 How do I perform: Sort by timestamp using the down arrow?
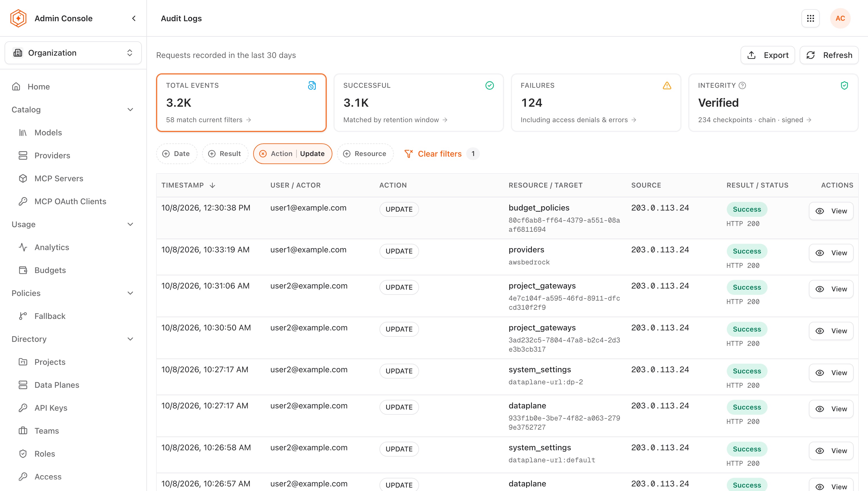pyautogui.click(x=212, y=185)
